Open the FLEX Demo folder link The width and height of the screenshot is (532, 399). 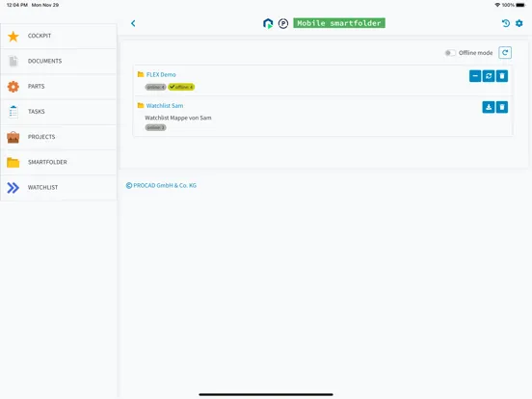coord(161,74)
